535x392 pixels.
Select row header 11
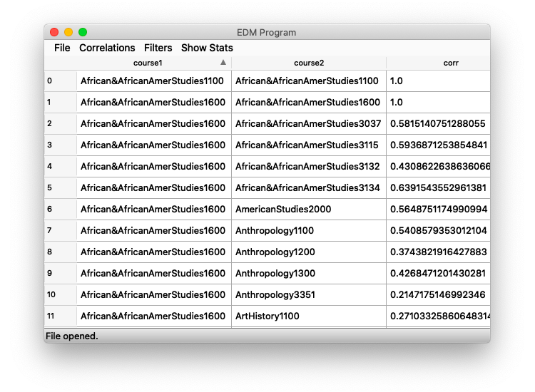(60, 316)
